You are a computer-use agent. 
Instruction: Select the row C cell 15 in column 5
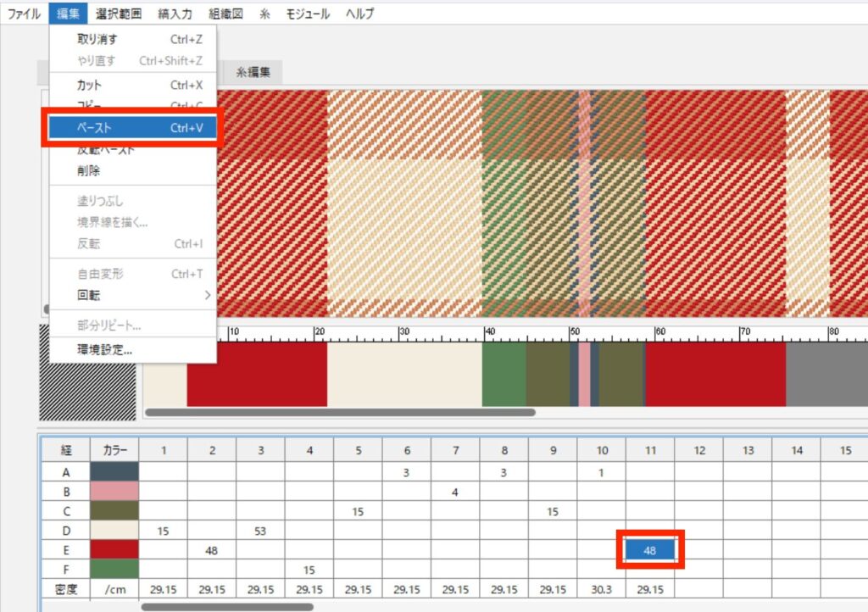click(358, 511)
